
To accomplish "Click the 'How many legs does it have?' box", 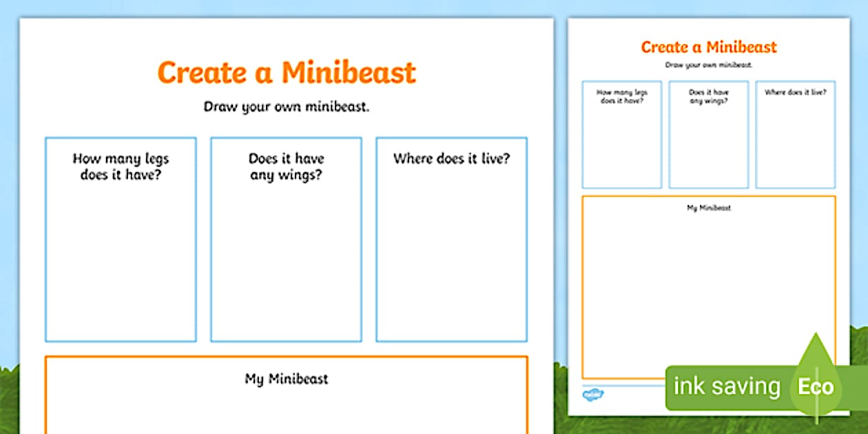I will point(121,238).
